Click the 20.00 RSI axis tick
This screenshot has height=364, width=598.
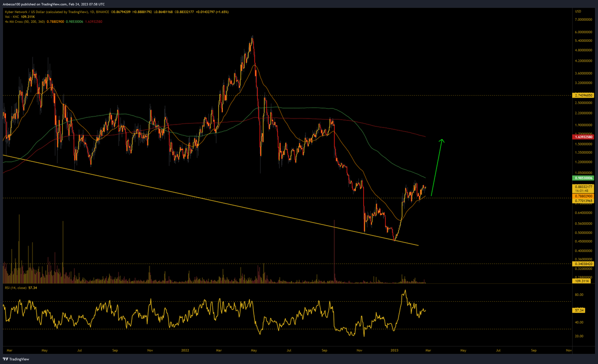point(579,336)
